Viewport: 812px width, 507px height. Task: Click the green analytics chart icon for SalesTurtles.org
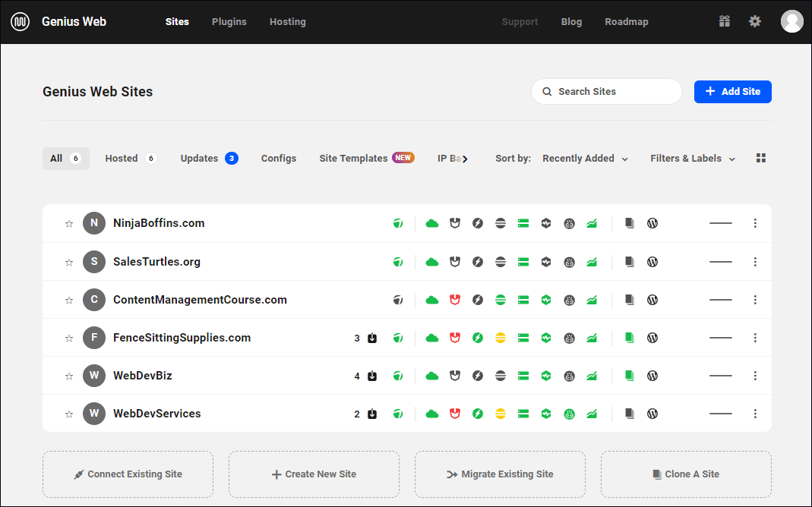pos(592,262)
